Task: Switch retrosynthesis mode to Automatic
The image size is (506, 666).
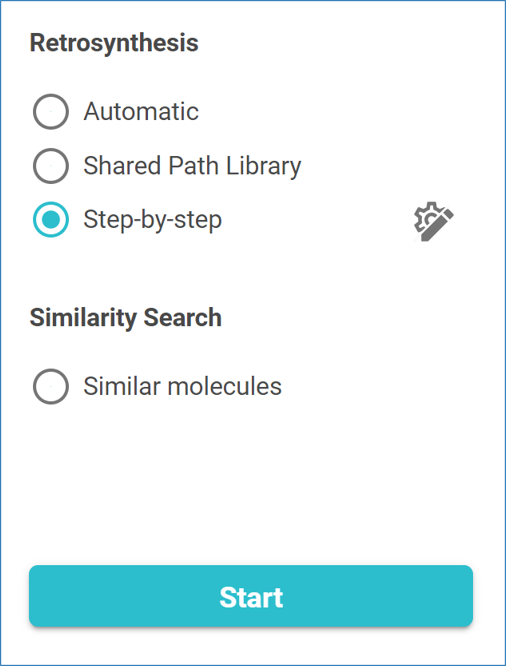Action: [x=51, y=111]
